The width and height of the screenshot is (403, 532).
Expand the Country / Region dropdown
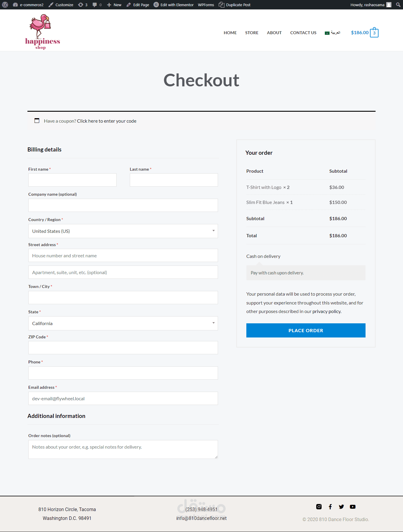coord(123,231)
